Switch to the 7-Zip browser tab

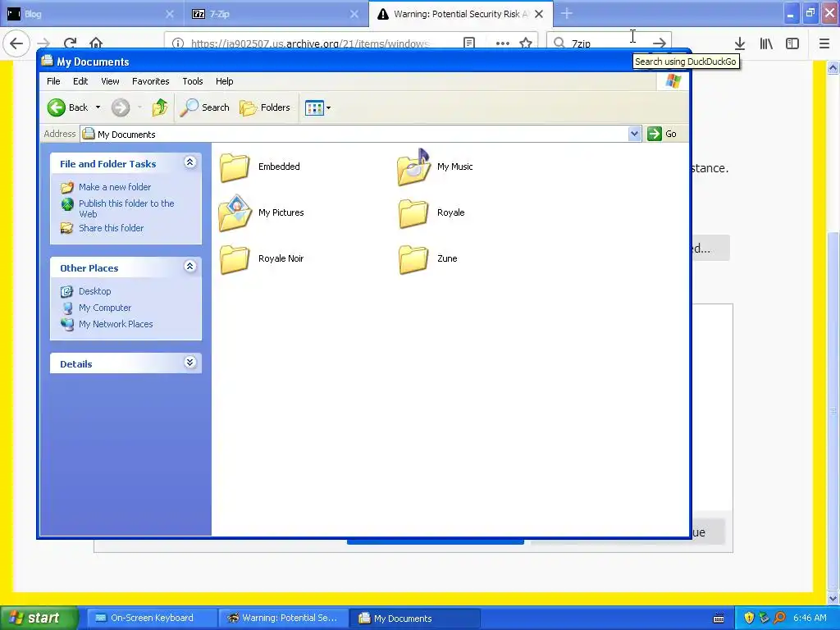click(276, 14)
